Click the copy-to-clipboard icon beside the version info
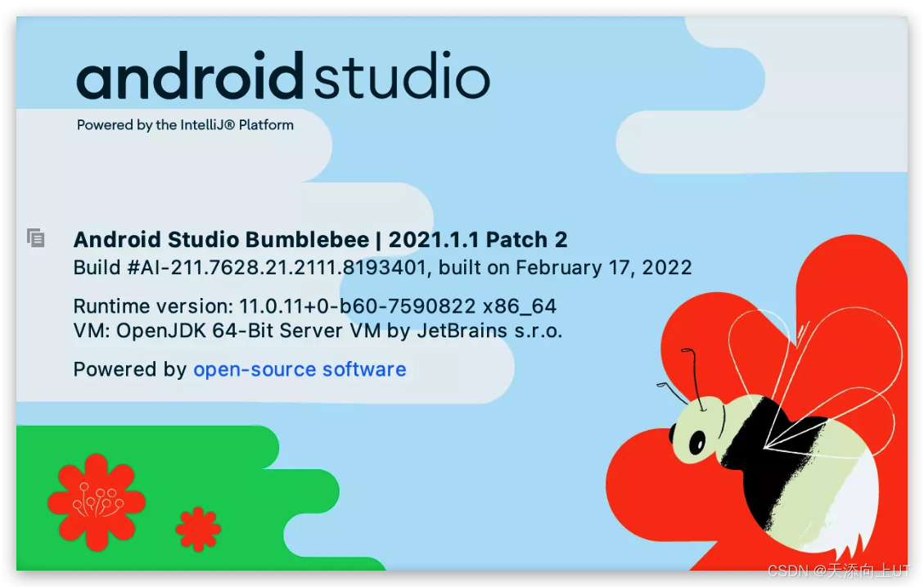The height and width of the screenshot is (587, 924). tap(36, 238)
